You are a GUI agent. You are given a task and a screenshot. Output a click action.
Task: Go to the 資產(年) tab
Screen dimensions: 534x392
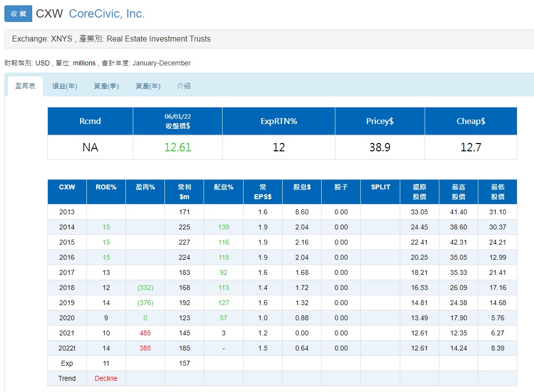pos(147,86)
